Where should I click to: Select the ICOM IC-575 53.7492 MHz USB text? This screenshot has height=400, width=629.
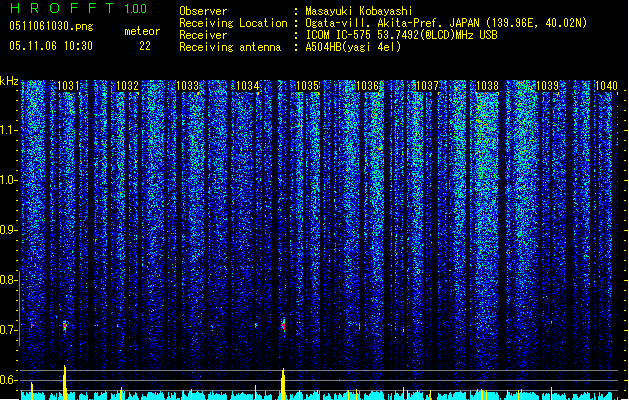(x=401, y=35)
